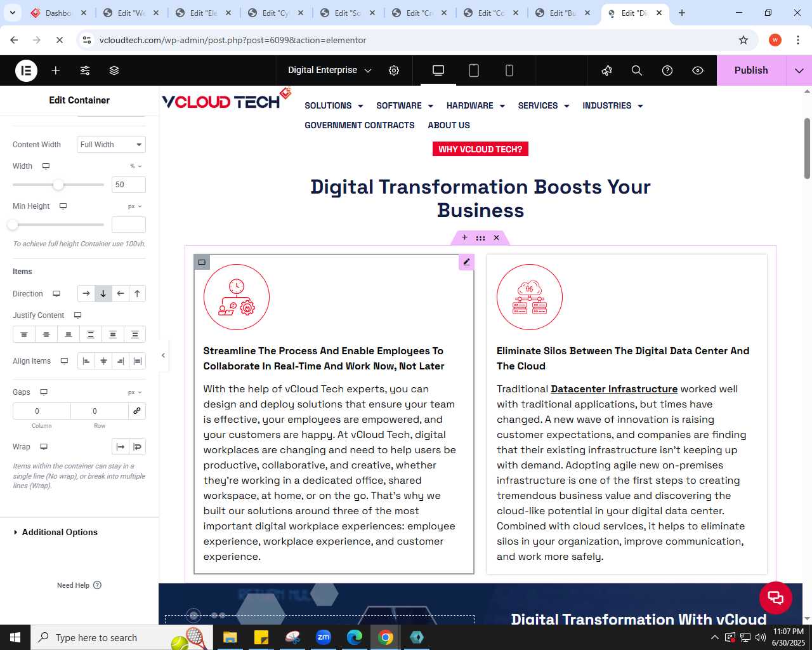Delete container via section handle X

pos(496,237)
